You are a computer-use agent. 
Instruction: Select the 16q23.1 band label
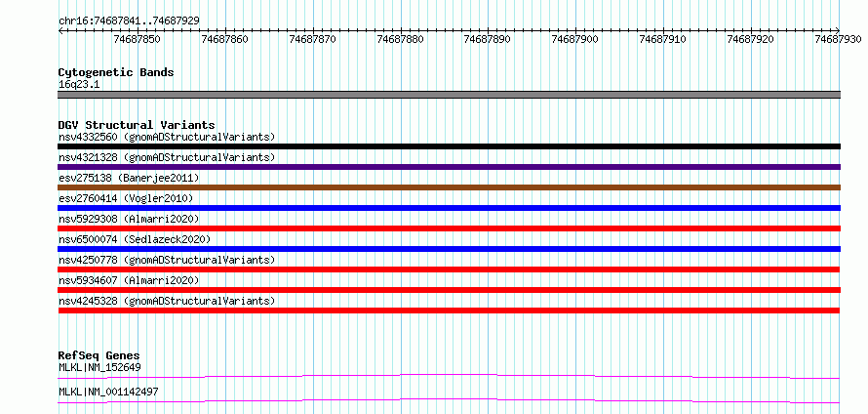pos(79,85)
